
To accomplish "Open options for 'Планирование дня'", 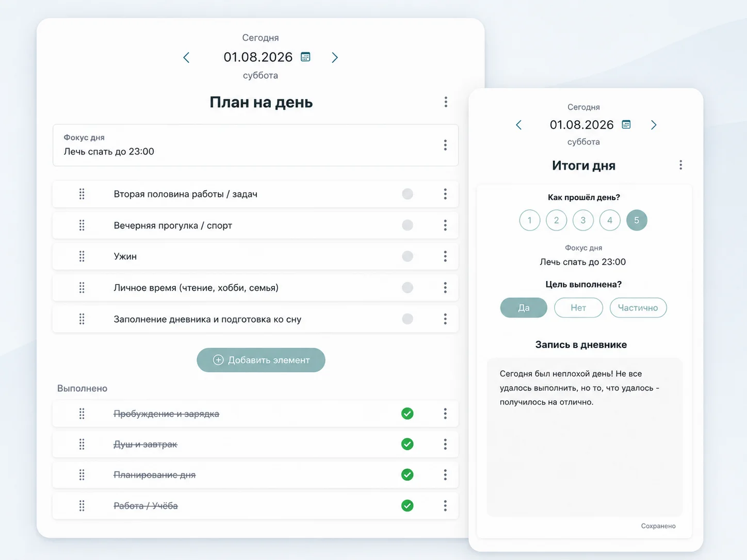I will [x=445, y=475].
